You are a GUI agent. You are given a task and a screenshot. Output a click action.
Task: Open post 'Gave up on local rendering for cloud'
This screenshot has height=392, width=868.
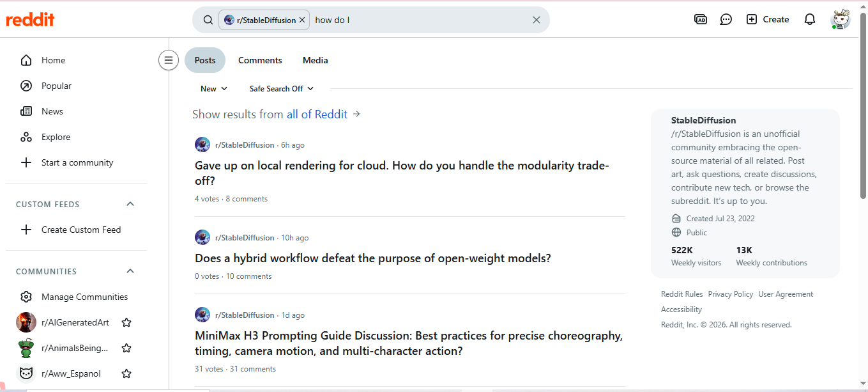pyautogui.click(x=402, y=173)
